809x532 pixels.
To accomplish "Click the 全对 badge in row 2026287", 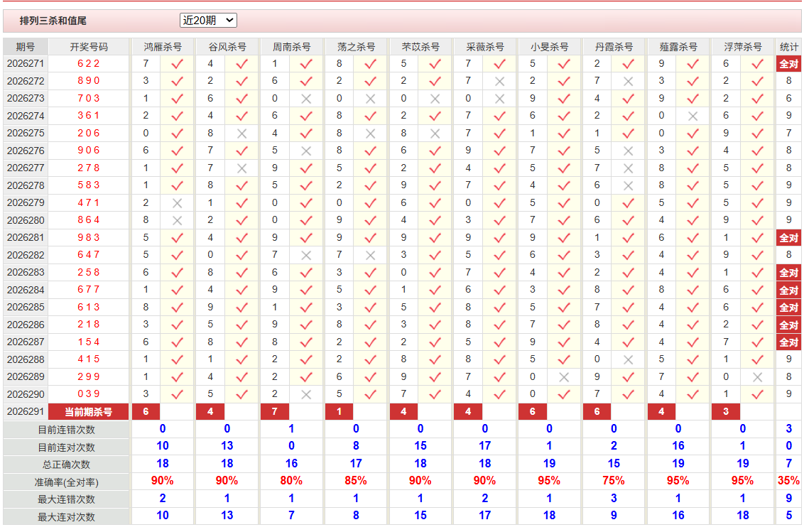I will (789, 342).
